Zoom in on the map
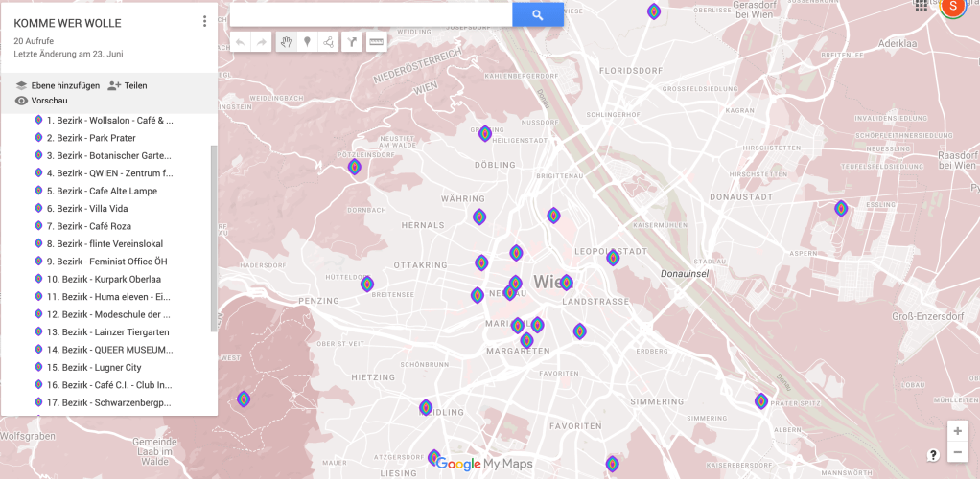The width and height of the screenshot is (980, 479). tap(956, 431)
